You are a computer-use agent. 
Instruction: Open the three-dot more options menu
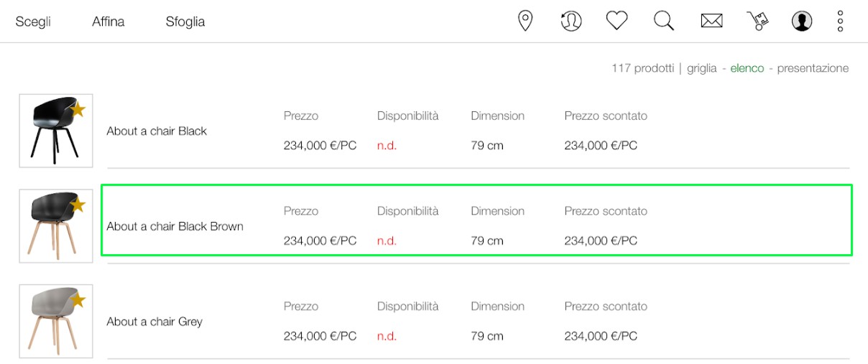840,21
